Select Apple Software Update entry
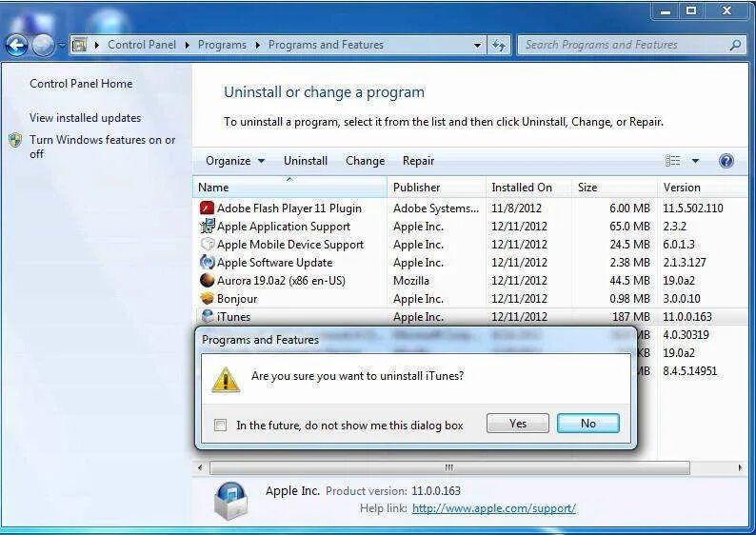This screenshot has width=756, height=535. click(x=275, y=263)
